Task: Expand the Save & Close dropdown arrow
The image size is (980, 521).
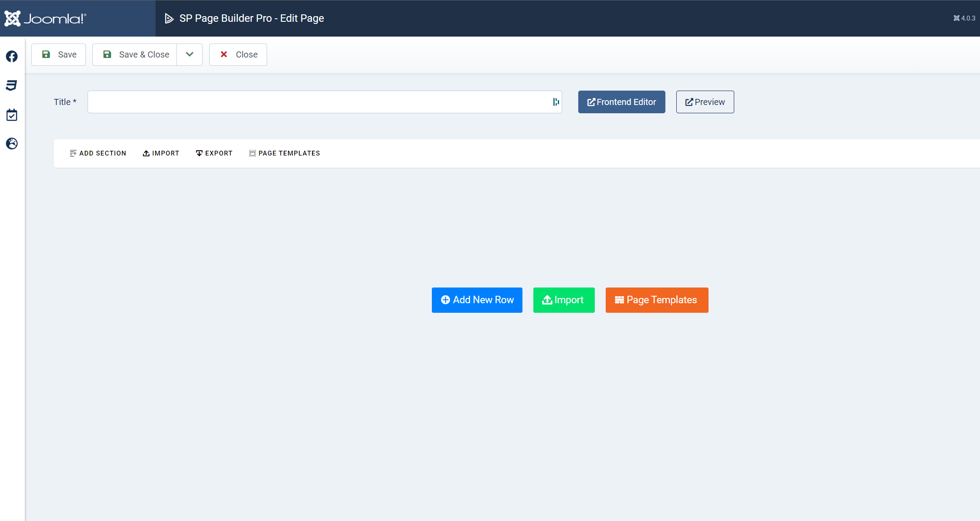Action: click(190, 54)
